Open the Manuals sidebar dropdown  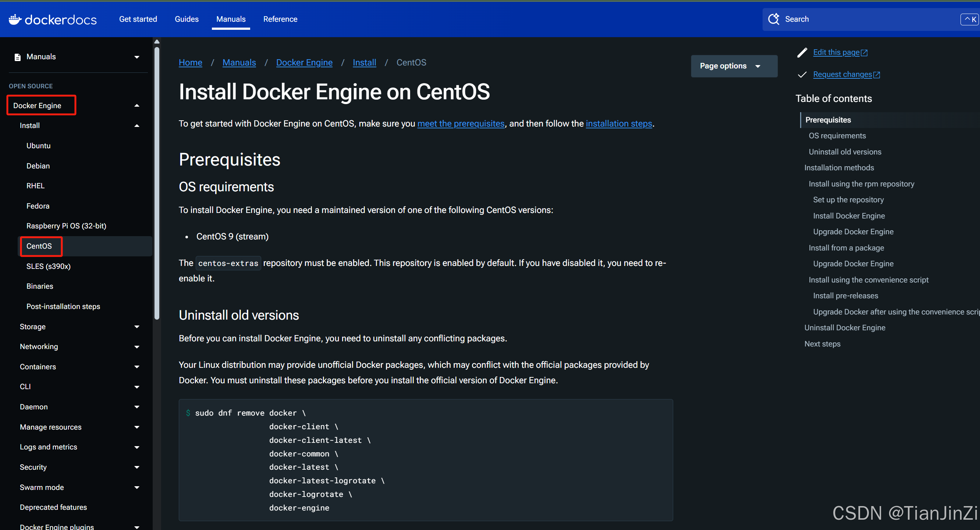point(137,57)
